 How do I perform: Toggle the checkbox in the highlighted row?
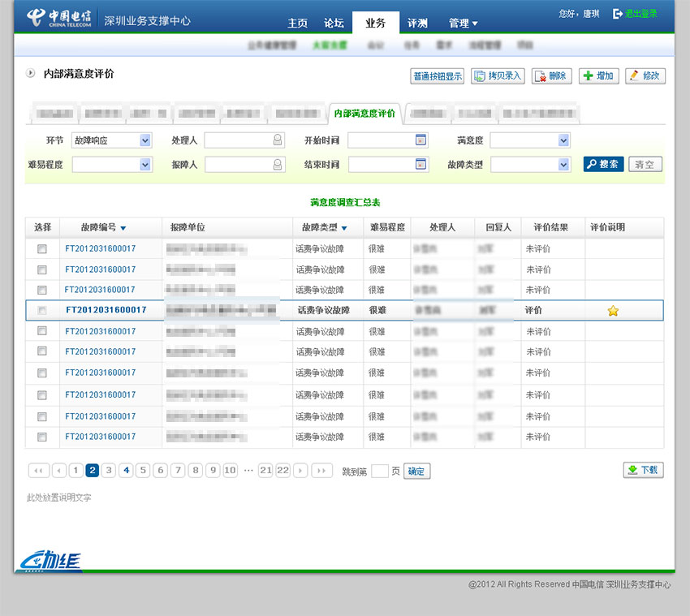point(42,311)
